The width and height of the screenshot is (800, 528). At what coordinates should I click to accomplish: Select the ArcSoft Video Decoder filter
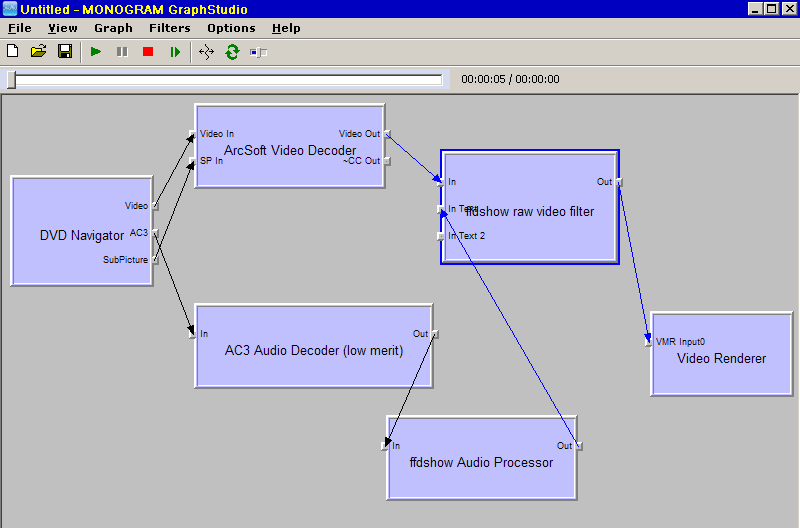(x=290, y=146)
